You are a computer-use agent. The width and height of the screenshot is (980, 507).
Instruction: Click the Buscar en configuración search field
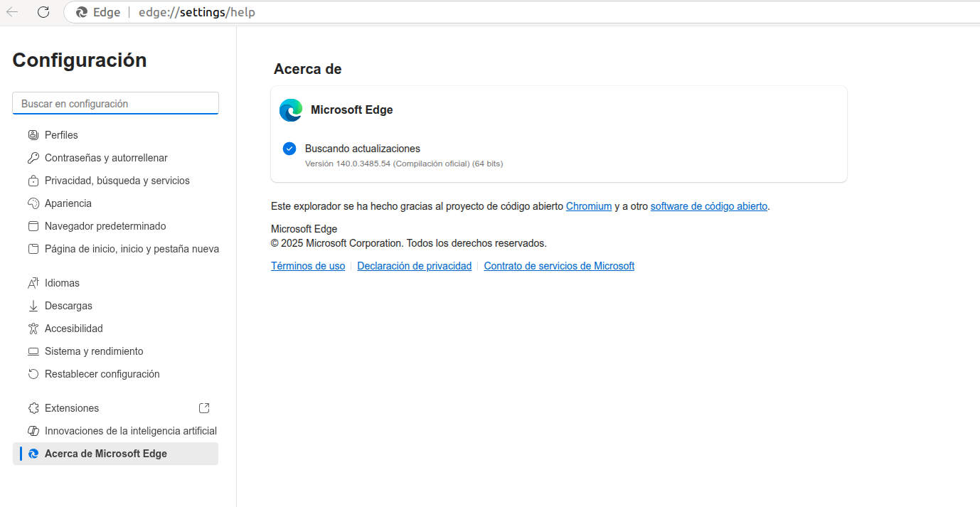pyautogui.click(x=115, y=102)
